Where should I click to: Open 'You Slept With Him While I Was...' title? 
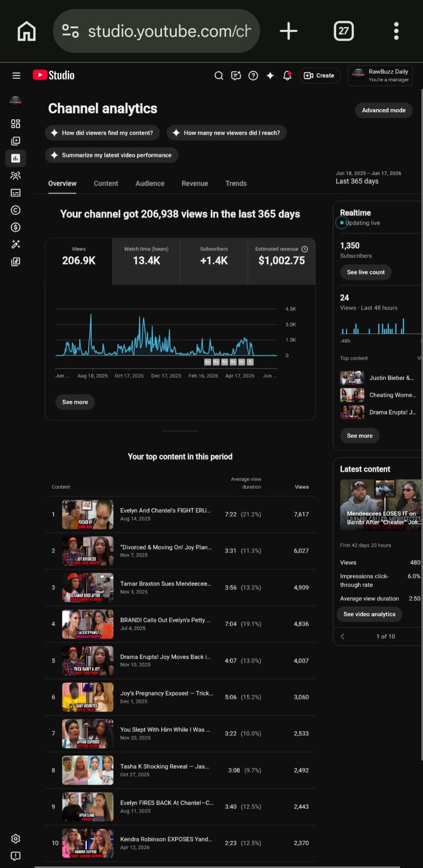coord(165,730)
